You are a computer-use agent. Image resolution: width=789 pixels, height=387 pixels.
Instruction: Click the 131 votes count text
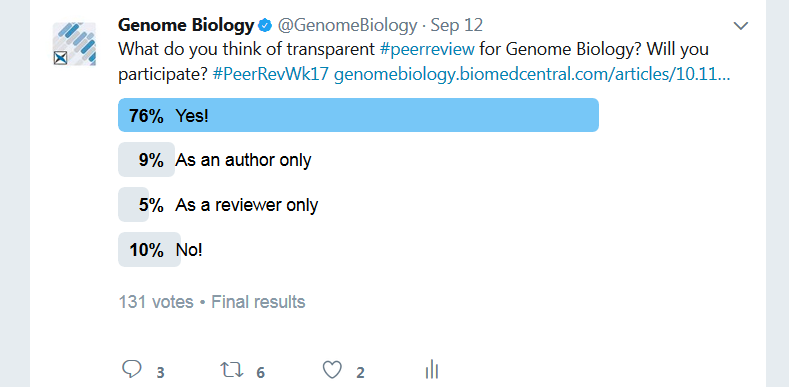[156, 302]
